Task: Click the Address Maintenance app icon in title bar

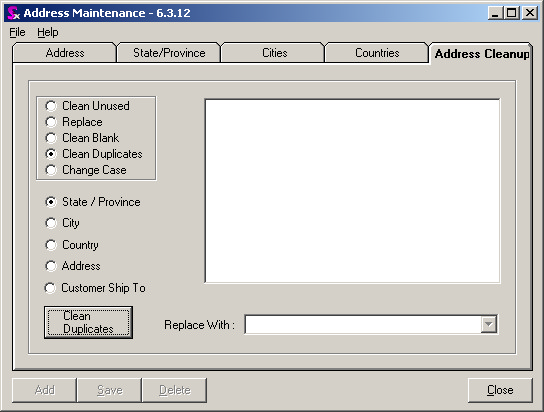Action: [x=13, y=13]
